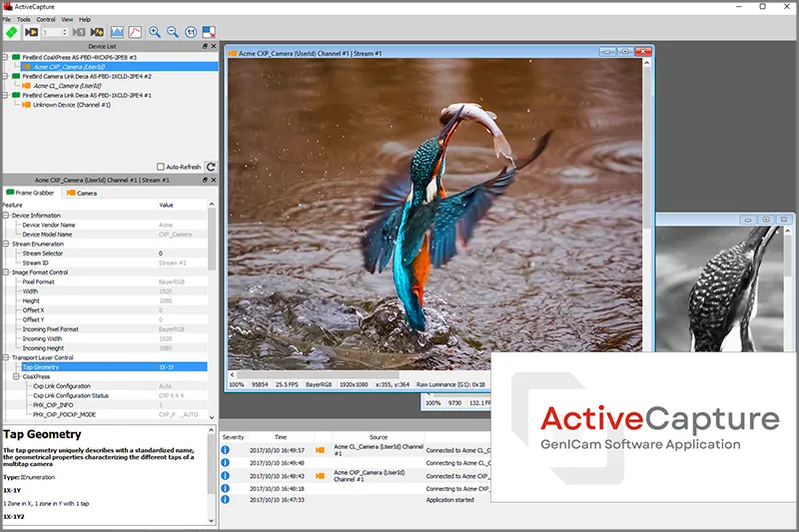Select the Tap Geometry feature row
799x532 pixels.
click(x=114, y=366)
